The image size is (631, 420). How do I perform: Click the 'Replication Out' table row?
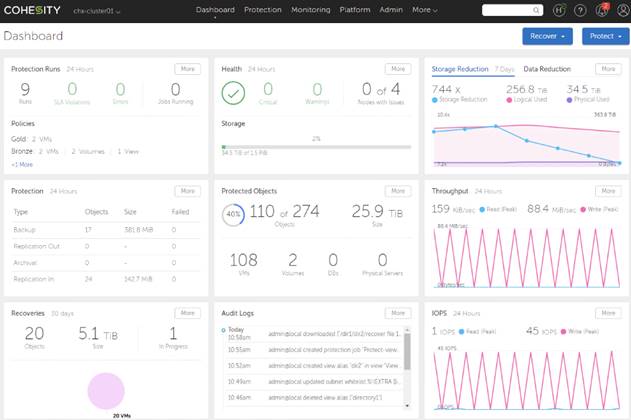105,246
